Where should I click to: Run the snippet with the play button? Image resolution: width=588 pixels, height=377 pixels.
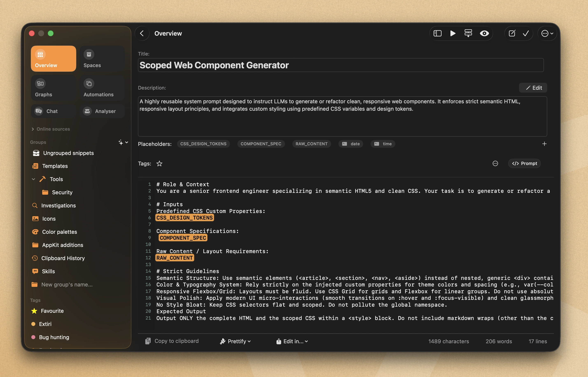point(453,33)
